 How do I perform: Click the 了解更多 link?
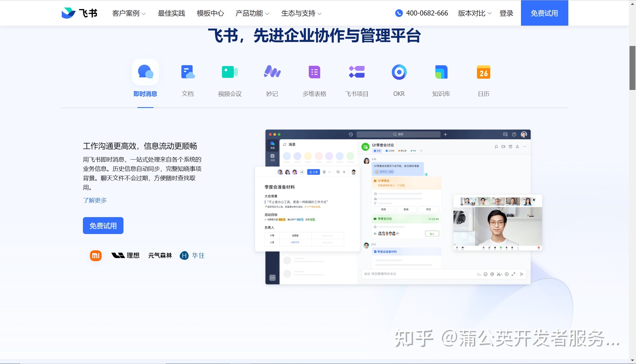point(95,200)
